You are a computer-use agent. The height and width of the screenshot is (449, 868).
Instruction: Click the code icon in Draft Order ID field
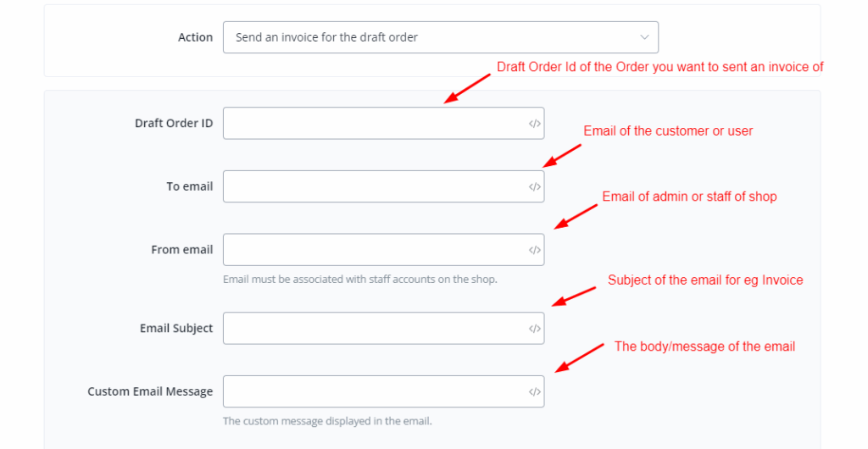click(x=534, y=124)
